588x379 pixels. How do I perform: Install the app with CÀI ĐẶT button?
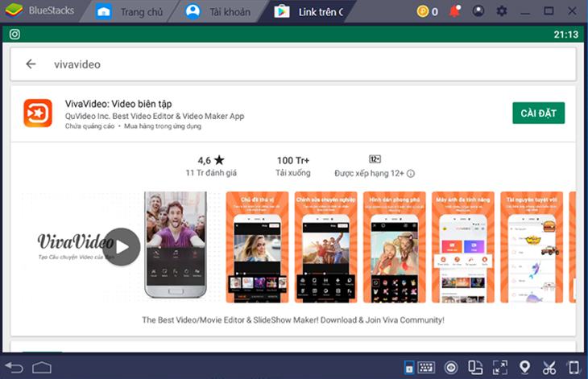coord(539,113)
